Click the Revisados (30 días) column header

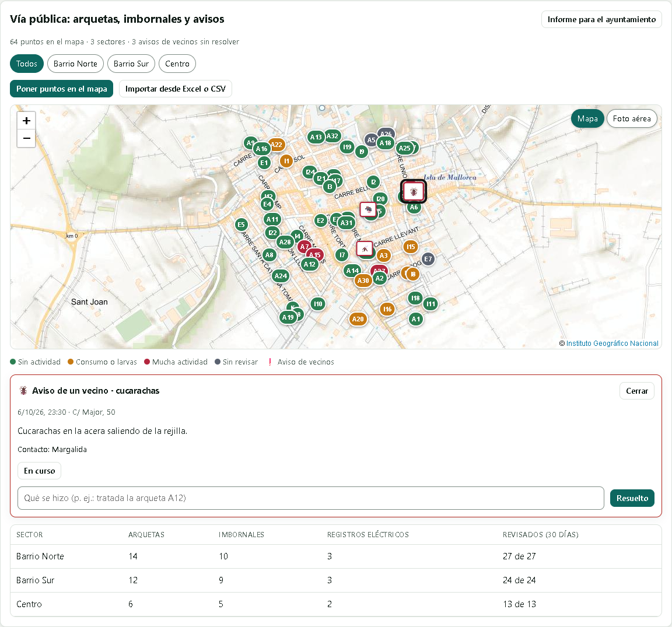(x=540, y=535)
